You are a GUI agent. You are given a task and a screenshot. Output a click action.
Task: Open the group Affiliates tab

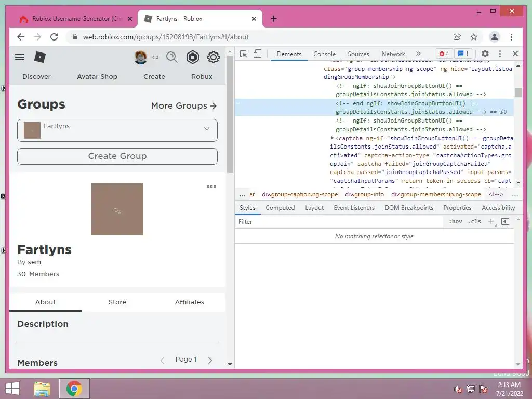189,302
